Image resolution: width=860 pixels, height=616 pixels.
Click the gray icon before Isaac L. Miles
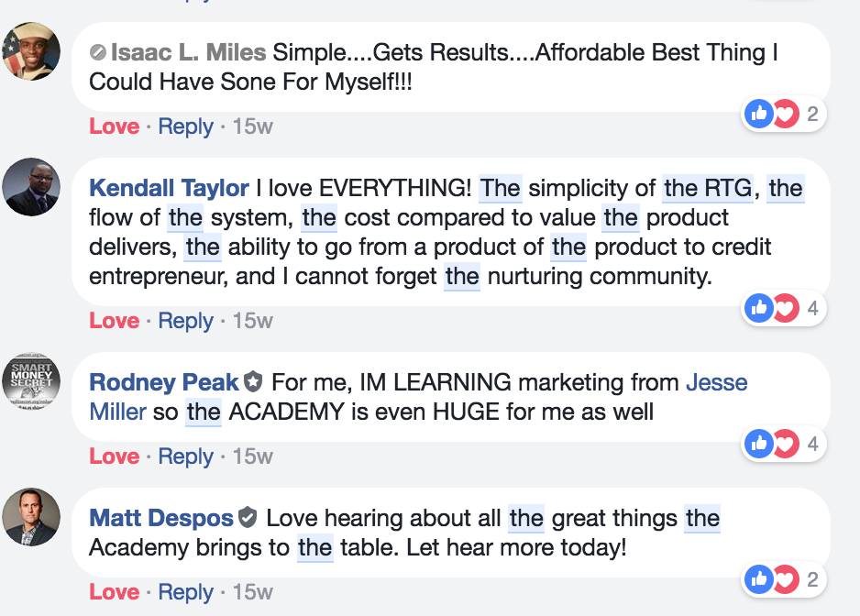coord(99,53)
